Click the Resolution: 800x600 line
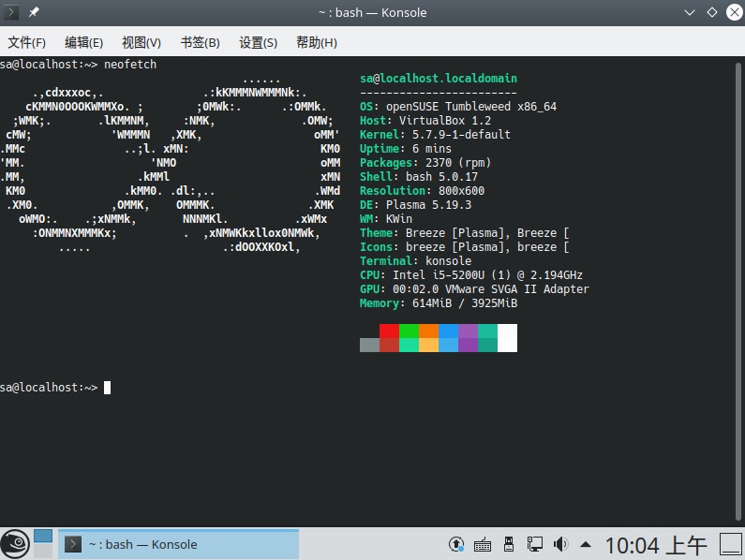 (x=422, y=191)
